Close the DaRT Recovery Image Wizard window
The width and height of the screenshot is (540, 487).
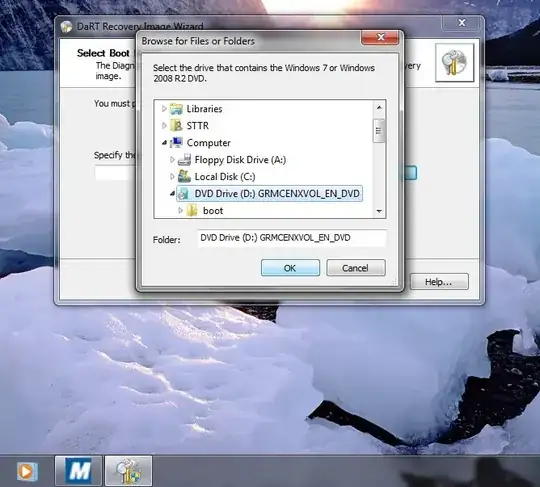(x=461, y=23)
